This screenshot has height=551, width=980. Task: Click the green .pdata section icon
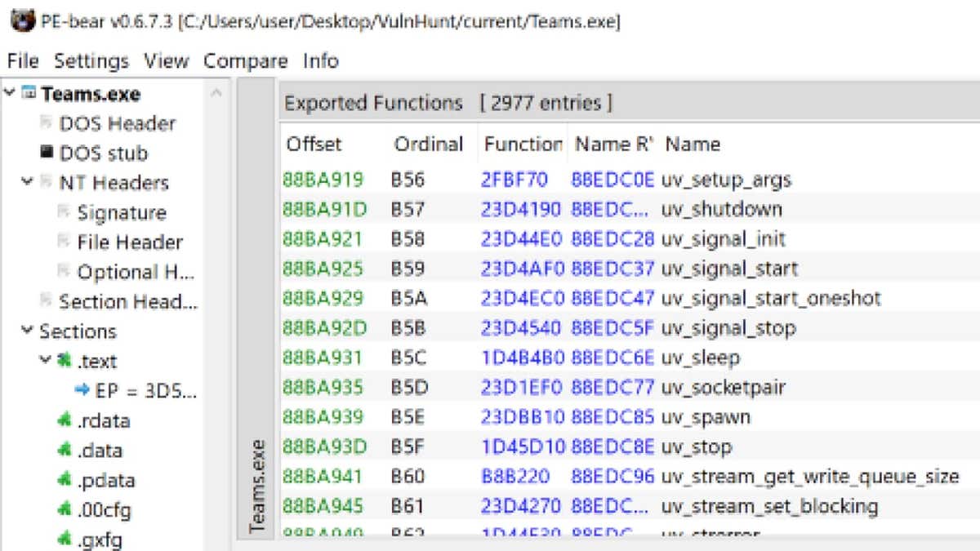point(65,481)
